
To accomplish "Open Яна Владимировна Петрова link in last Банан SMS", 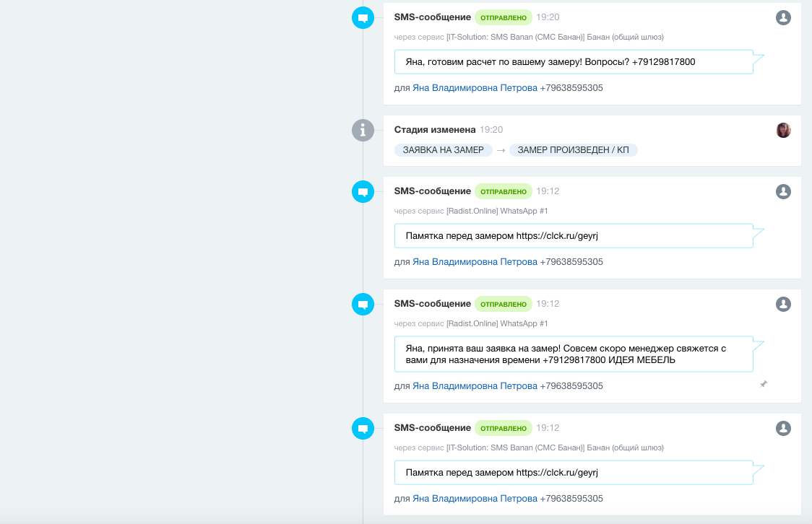I will pos(475,499).
